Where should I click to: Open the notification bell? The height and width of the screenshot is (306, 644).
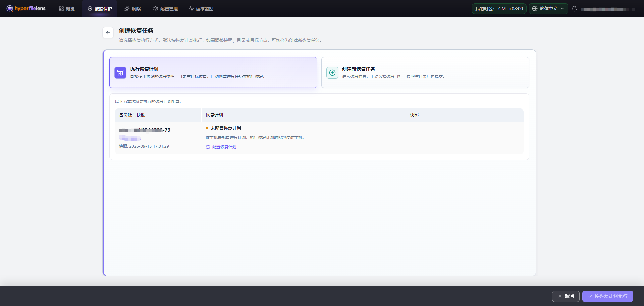[x=574, y=9]
